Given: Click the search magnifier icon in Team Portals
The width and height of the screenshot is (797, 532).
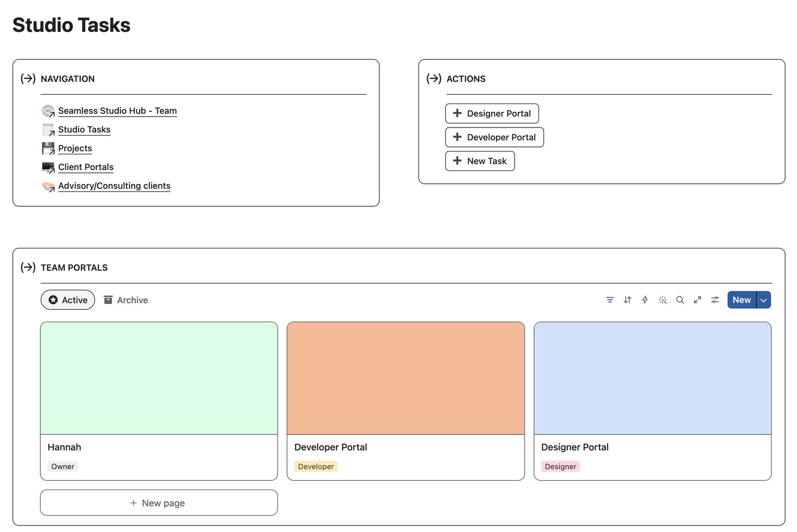Looking at the screenshot, I should pos(680,300).
